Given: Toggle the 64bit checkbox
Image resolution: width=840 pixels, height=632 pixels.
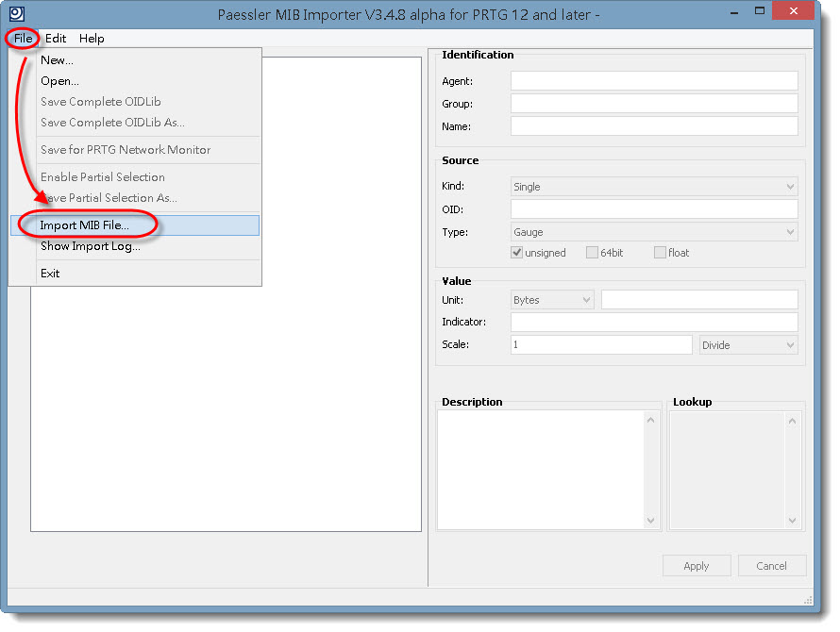Looking at the screenshot, I should pyautogui.click(x=592, y=253).
